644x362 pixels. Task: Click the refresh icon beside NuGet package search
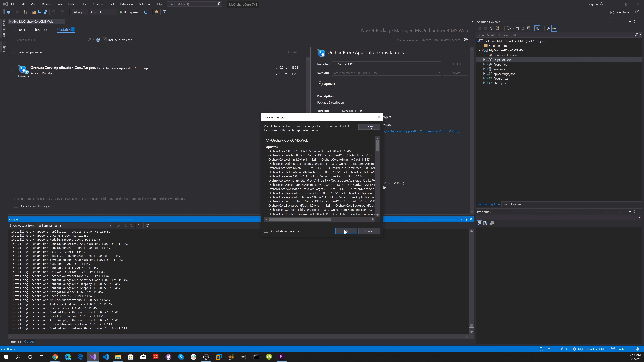click(98, 40)
